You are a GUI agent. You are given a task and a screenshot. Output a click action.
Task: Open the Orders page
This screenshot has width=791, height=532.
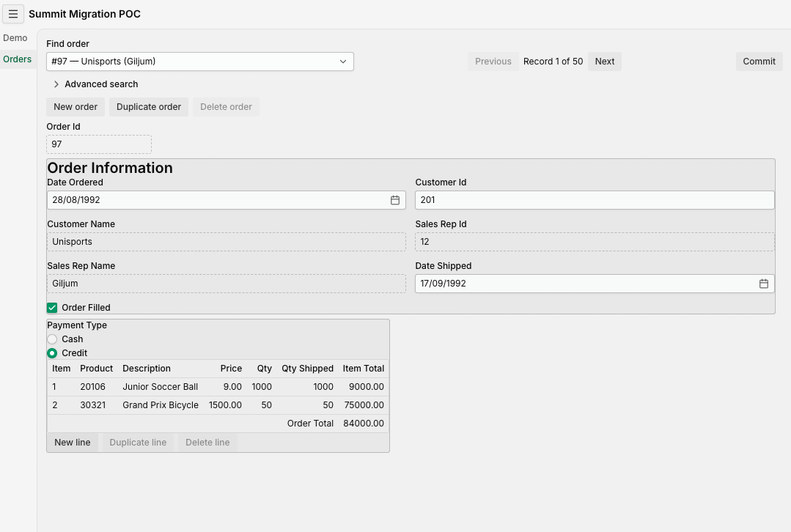tap(17, 59)
